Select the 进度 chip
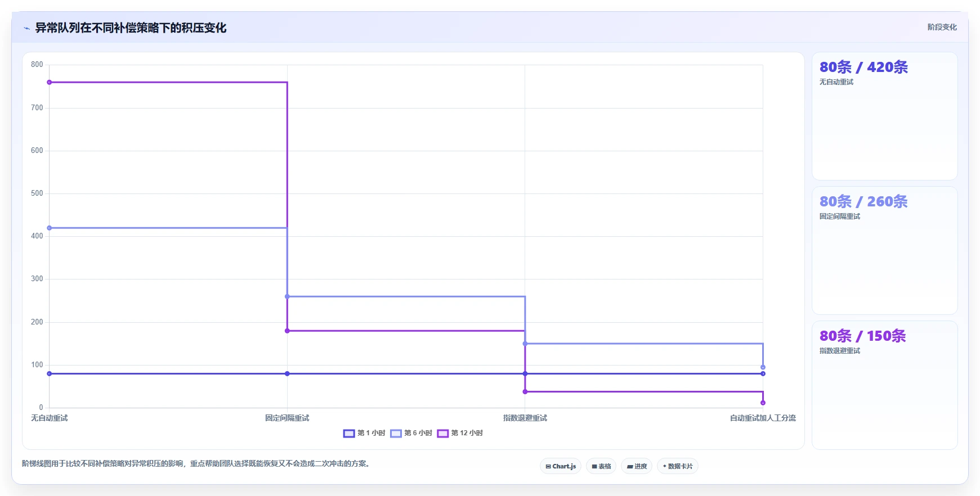This screenshot has width=980, height=496. (637, 466)
